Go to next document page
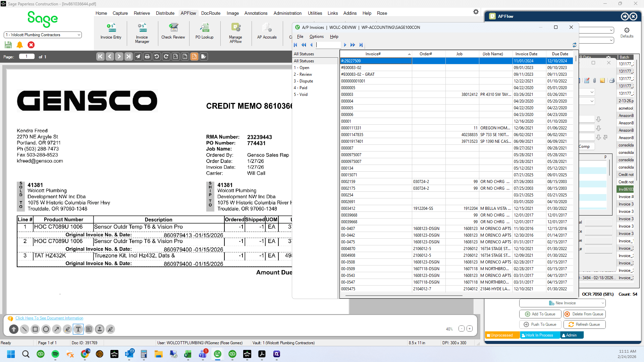 119,57
